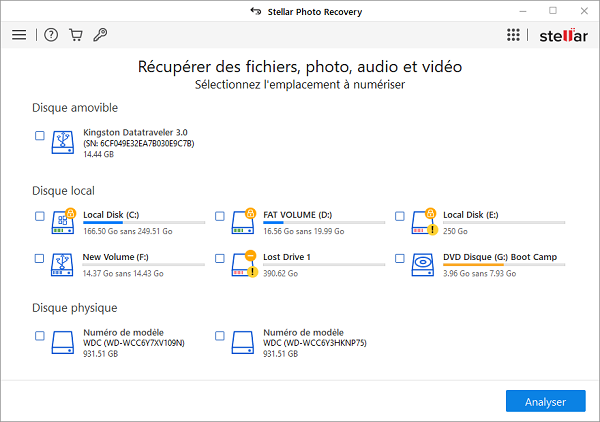Minimize the Stellar Photo Recovery window
The image size is (600, 422).
(523, 11)
